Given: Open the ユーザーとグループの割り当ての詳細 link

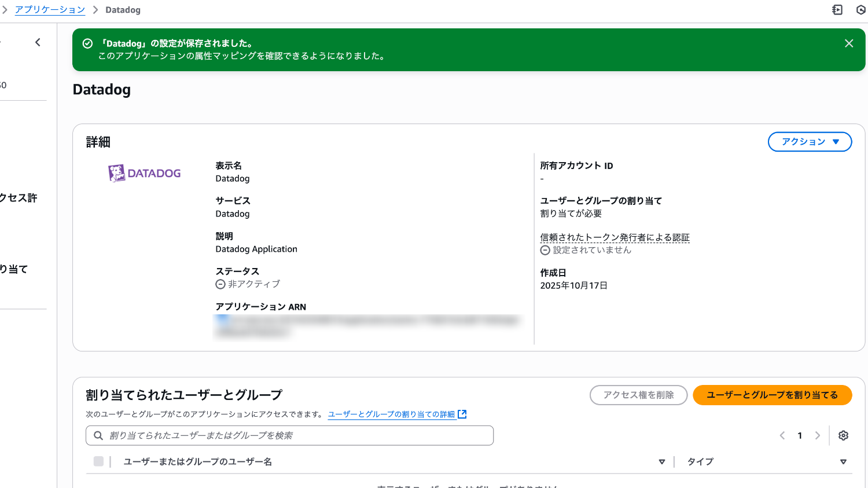Looking at the screenshot, I should click(392, 414).
